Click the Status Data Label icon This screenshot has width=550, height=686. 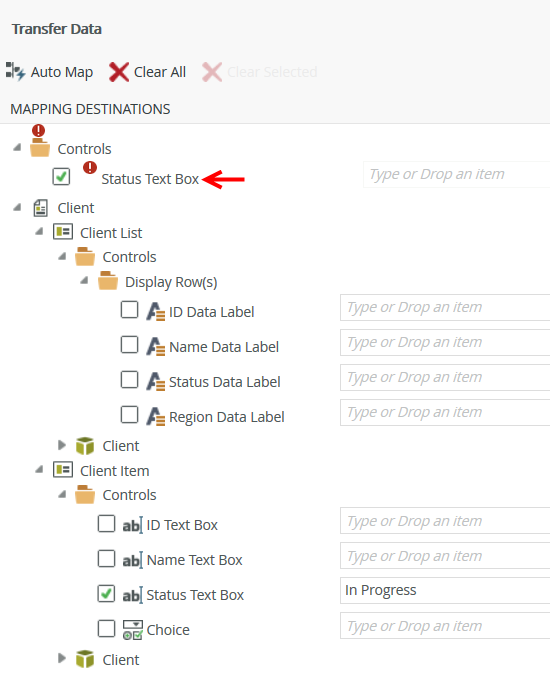[x=155, y=382]
